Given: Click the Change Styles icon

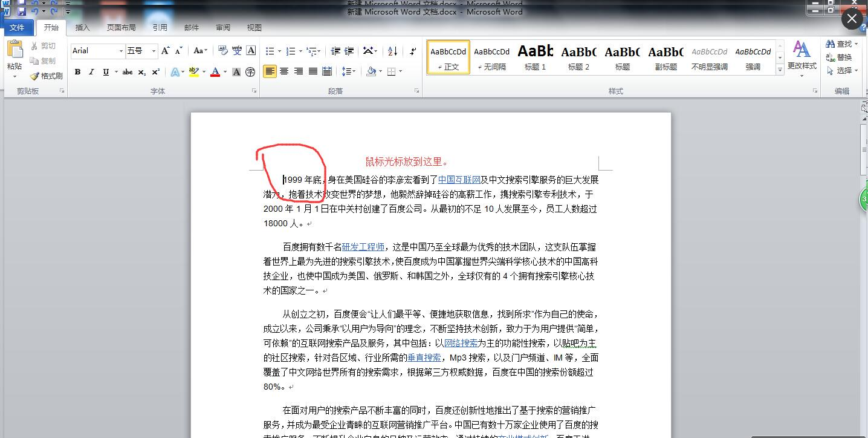Looking at the screenshot, I should coord(802,49).
